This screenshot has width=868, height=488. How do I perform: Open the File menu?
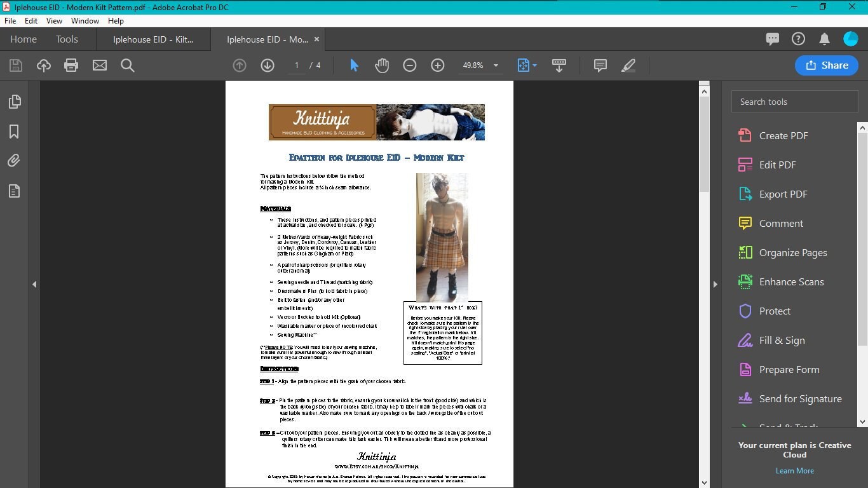pos(10,21)
